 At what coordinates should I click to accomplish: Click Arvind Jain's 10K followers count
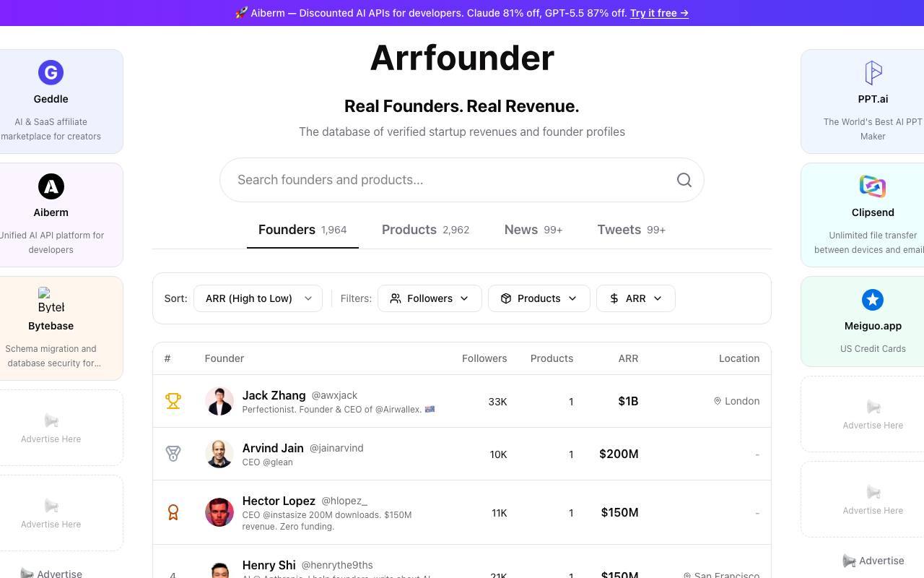click(x=498, y=454)
